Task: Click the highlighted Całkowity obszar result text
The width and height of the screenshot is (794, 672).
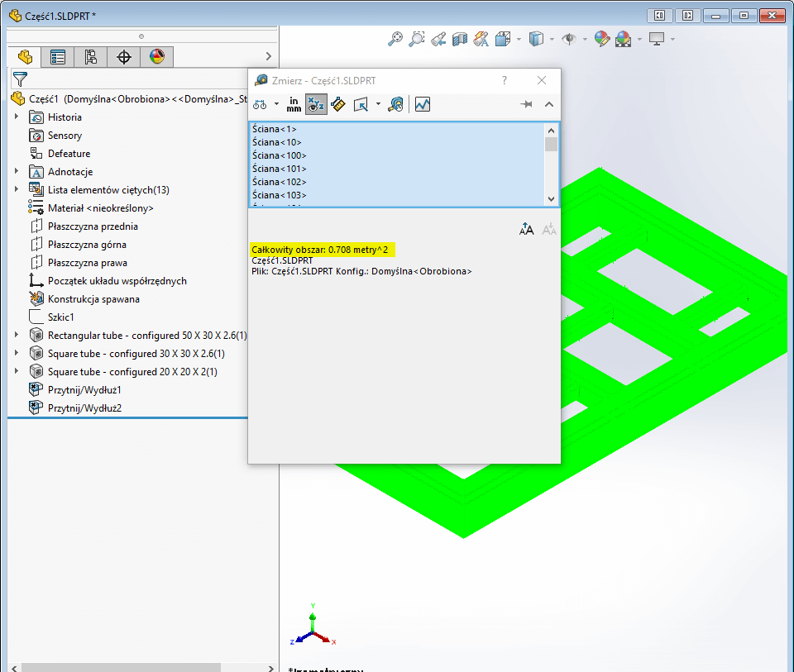Action: [318, 248]
